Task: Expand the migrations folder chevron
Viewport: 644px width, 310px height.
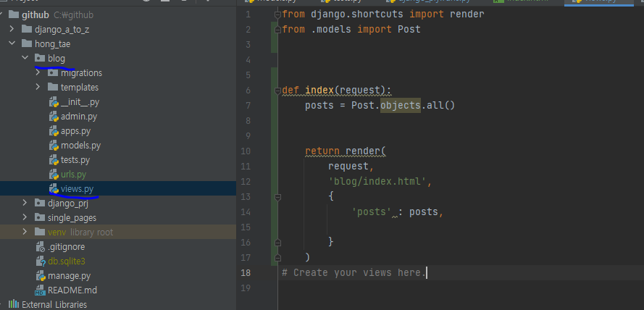Action: (38, 72)
